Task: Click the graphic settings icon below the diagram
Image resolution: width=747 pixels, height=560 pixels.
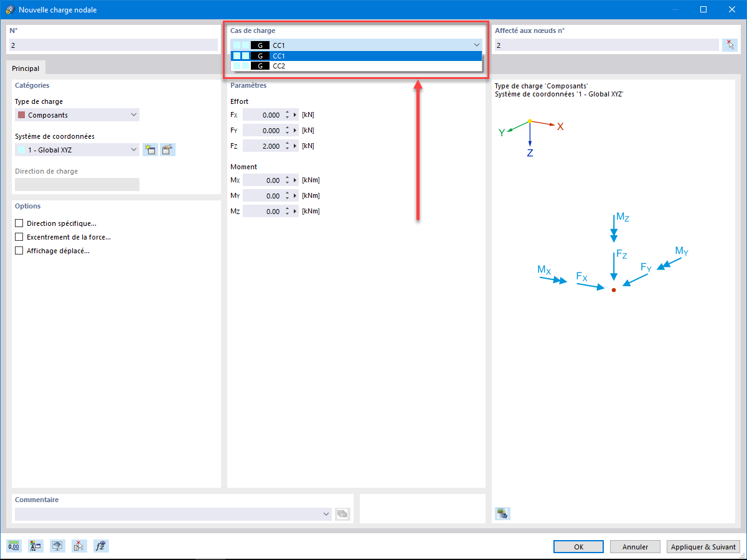Action: [x=502, y=513]
